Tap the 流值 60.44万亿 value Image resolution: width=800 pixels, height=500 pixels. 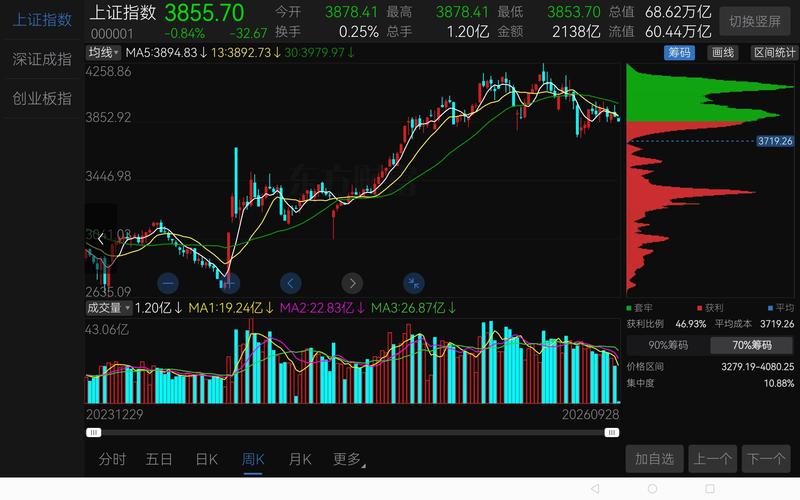click(678, 32)
